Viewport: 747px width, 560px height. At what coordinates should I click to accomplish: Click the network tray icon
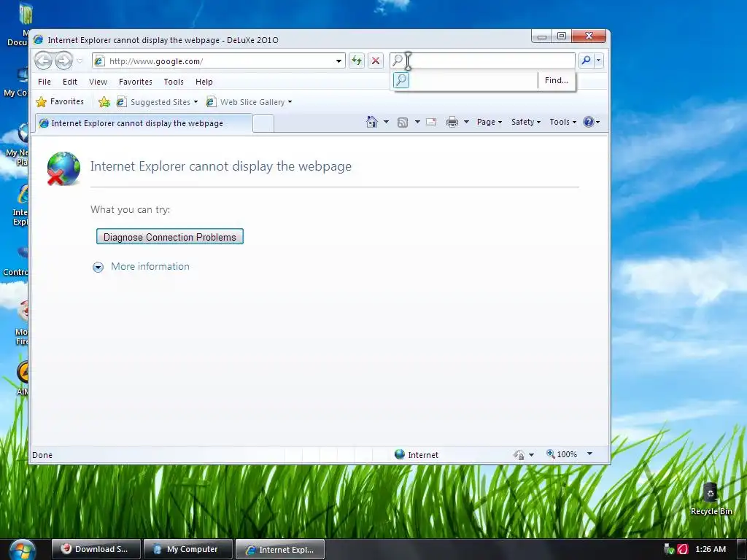coord(669,549)
